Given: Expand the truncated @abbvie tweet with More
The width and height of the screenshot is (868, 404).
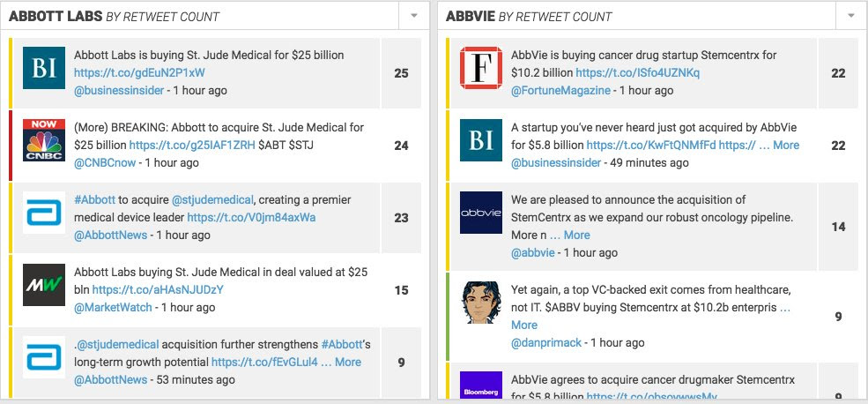Looking at the screenshot, I should point(576,235).
